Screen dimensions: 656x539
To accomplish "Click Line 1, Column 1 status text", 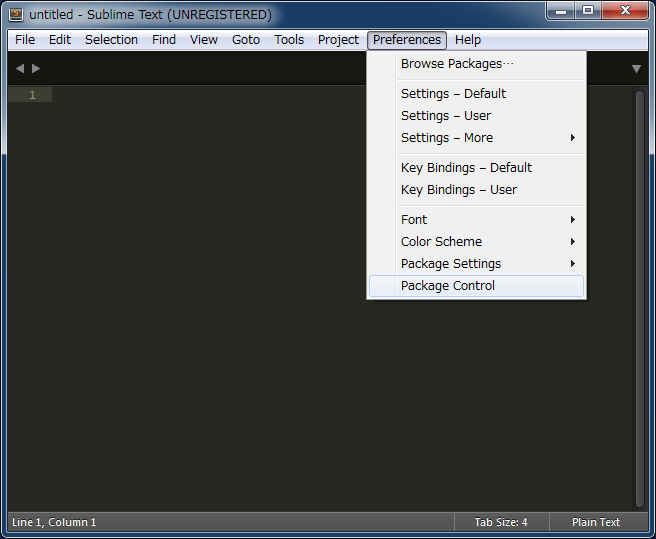I will point(54,522).
